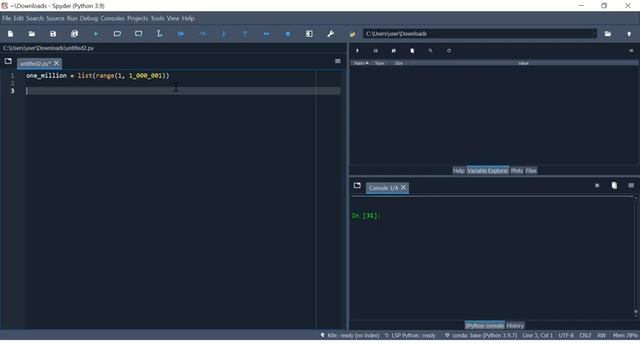Switch to the History tab
Screen dimensions: 640x360
tap(515, 325)
